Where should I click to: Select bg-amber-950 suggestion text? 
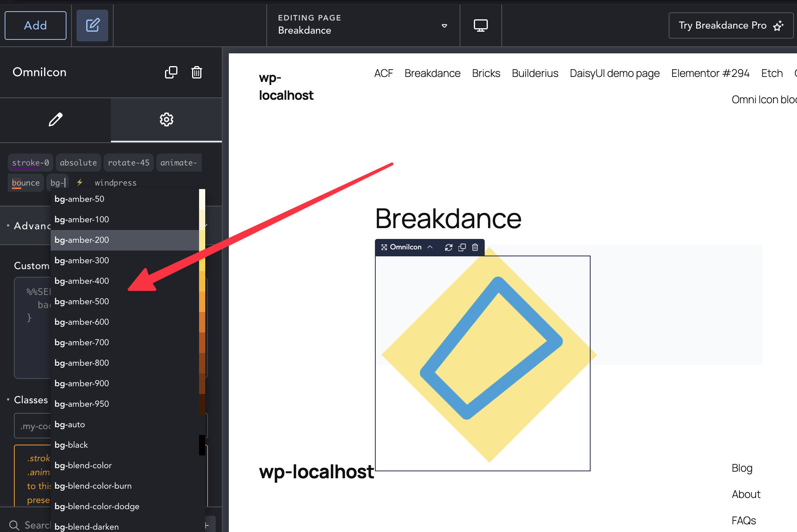[82, 404]
